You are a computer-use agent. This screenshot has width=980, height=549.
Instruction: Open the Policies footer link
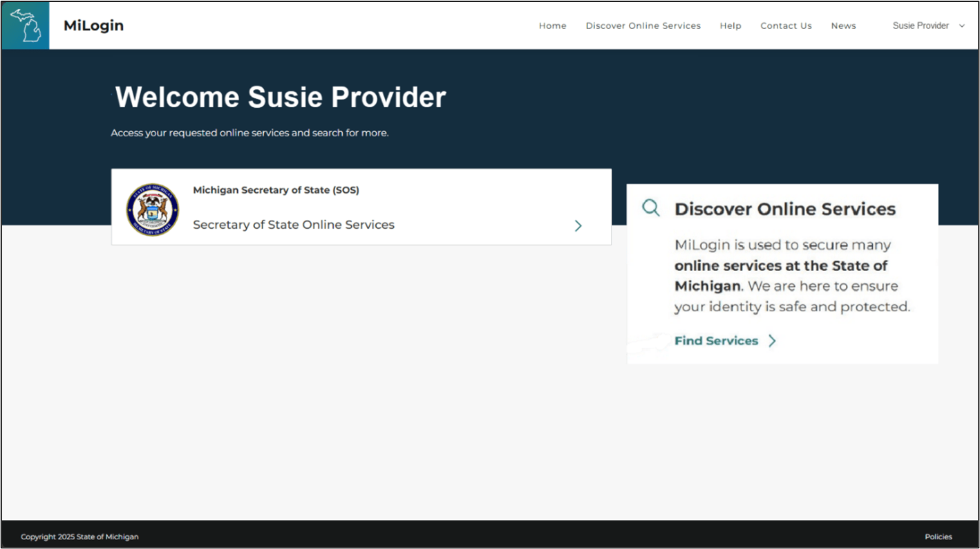pos(938,537)
